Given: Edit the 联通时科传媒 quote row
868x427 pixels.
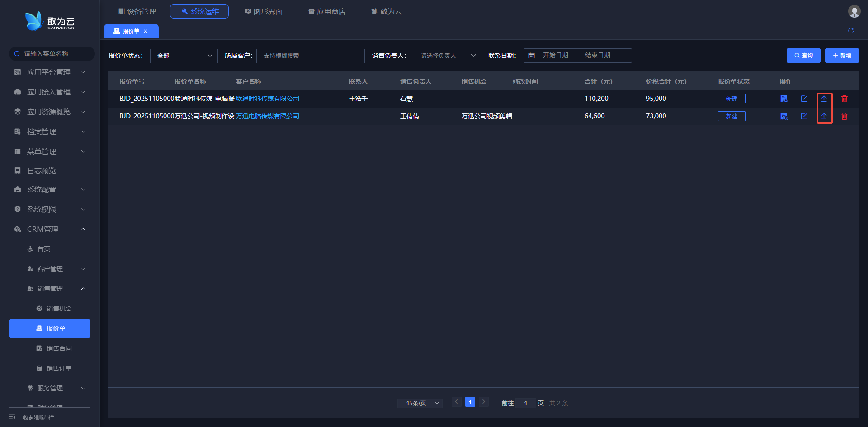Looking at the screenshot, I should pyautogui.click(x=804, y=99).
